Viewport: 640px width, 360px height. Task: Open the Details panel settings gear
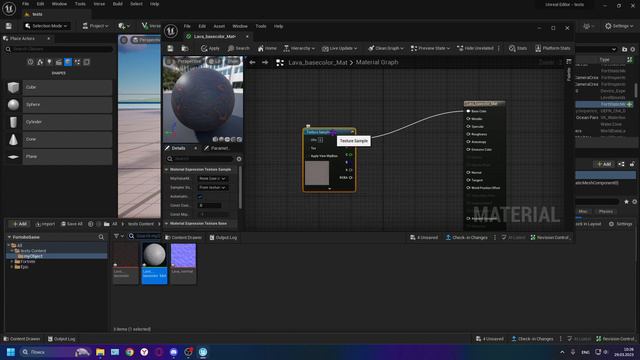[x=239, y=159]
